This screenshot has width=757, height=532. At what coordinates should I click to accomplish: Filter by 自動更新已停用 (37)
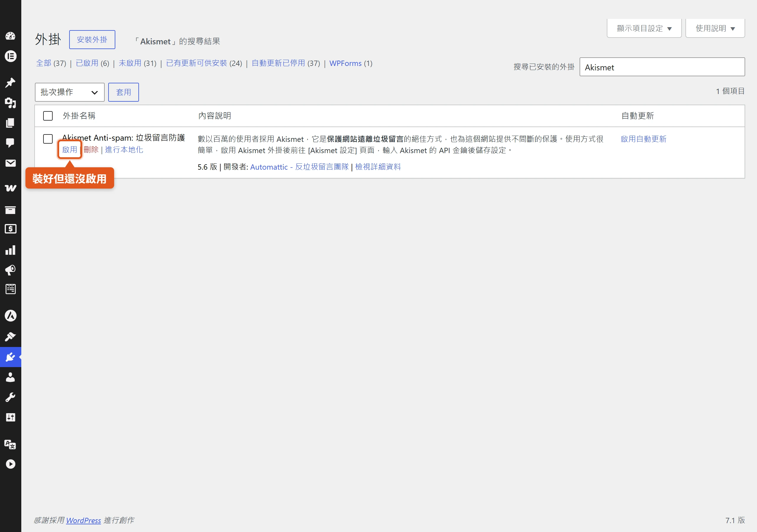coord(286,63)
